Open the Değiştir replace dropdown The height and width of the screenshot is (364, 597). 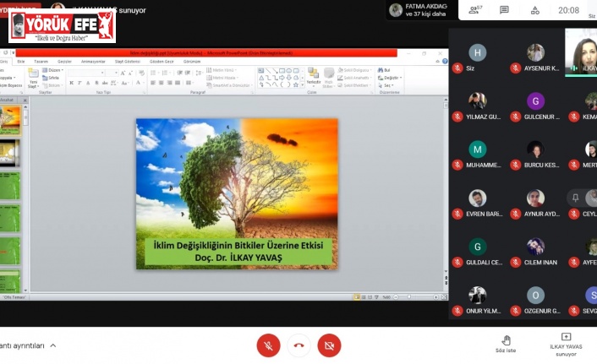[390, 78]
